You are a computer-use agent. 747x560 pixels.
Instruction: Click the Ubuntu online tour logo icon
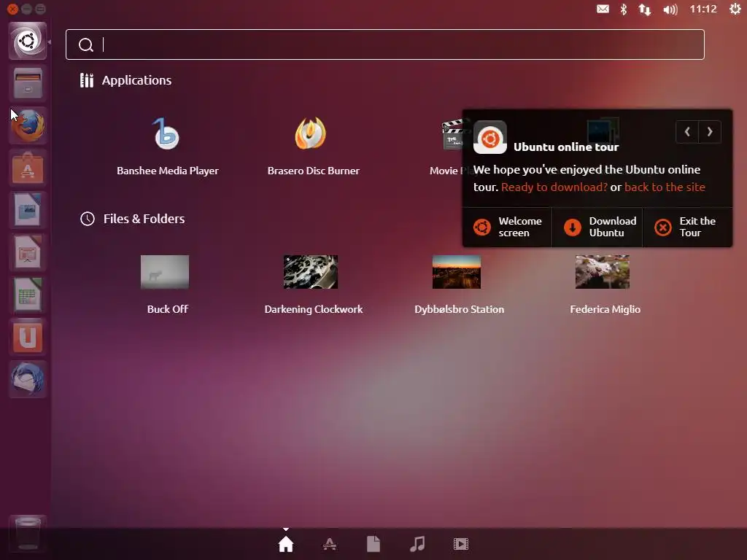(x=489, y=137)
